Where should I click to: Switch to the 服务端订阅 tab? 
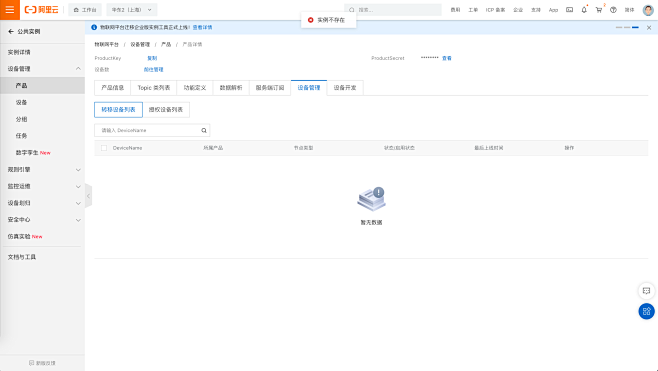coord(270,88)
